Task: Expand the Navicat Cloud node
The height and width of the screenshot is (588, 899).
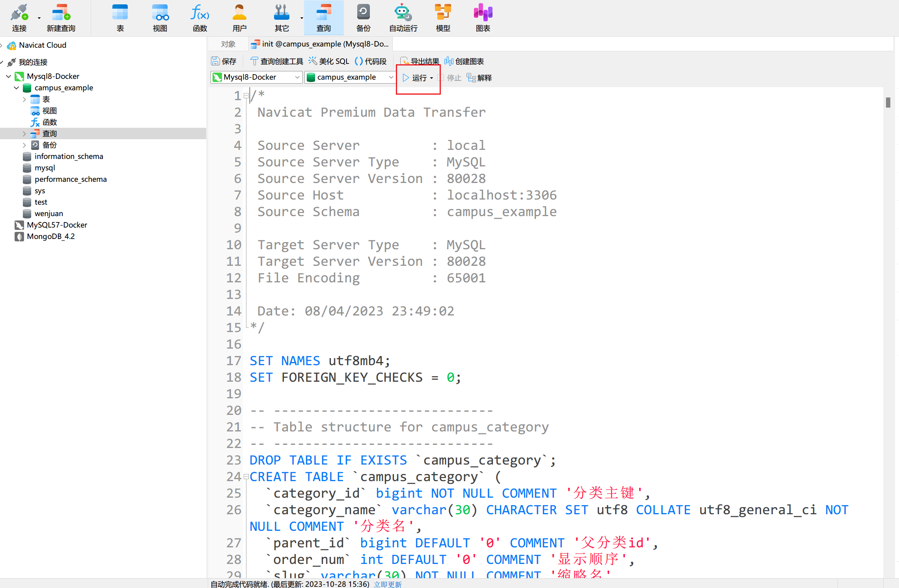Action: tap(2, 45)
